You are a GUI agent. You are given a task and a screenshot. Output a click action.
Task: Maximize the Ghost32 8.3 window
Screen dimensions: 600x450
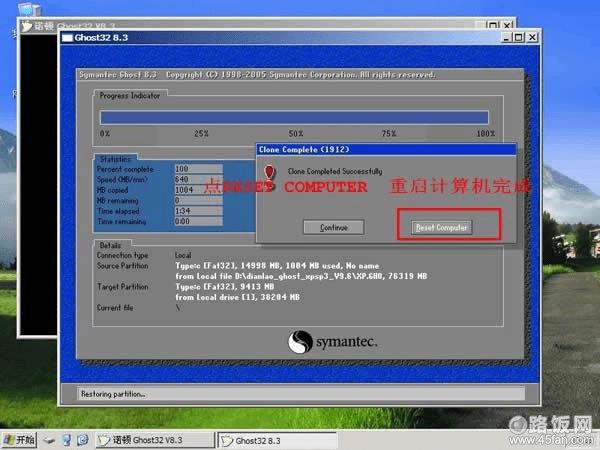[x=519, y=37]
